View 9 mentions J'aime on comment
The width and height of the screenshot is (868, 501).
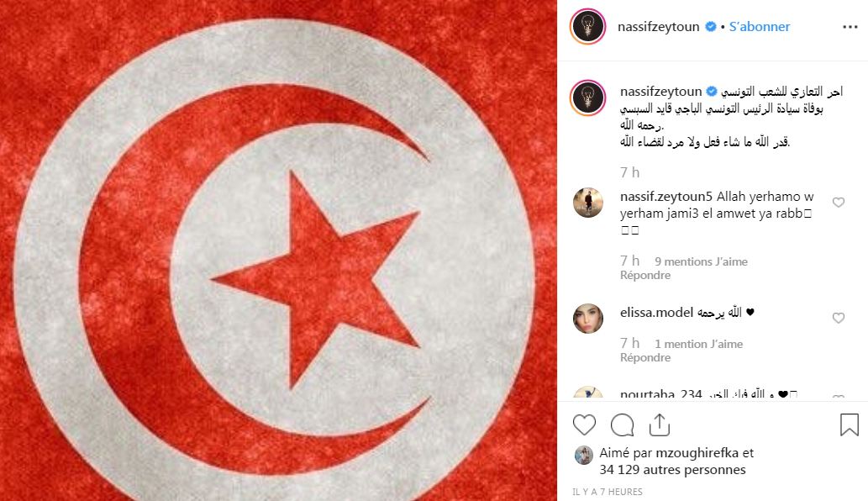701,261
